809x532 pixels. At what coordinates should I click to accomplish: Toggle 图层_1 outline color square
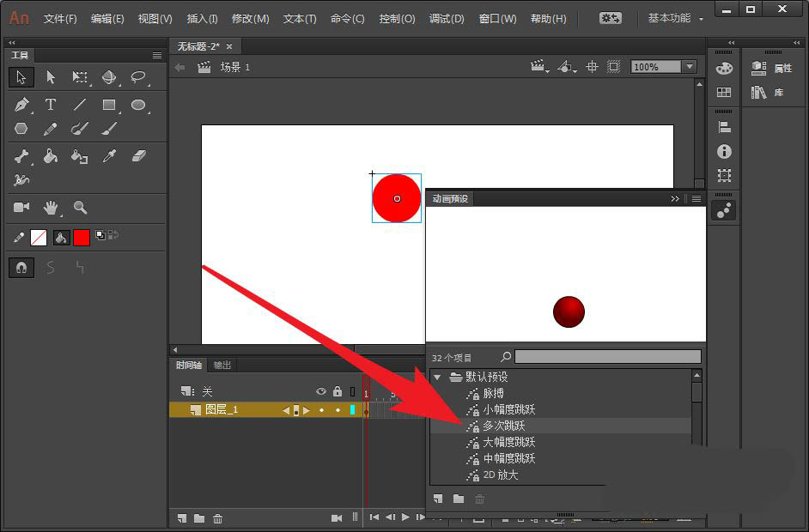coord(353,410)
